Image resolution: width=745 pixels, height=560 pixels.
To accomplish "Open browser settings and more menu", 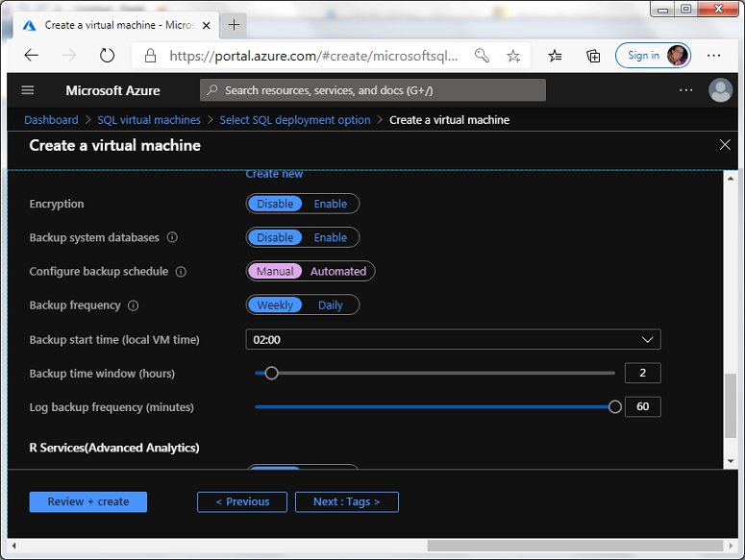I will (x=713, y=56).
